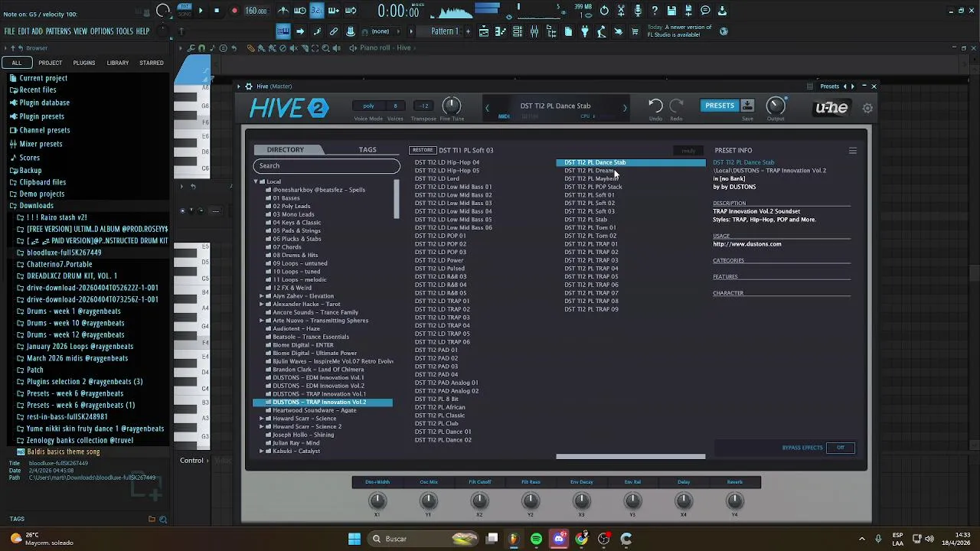Expand the Kabuki – Catalyst folder
Image resolution: width=980 pixels, height=551 pixels.
tap(261, 452)
